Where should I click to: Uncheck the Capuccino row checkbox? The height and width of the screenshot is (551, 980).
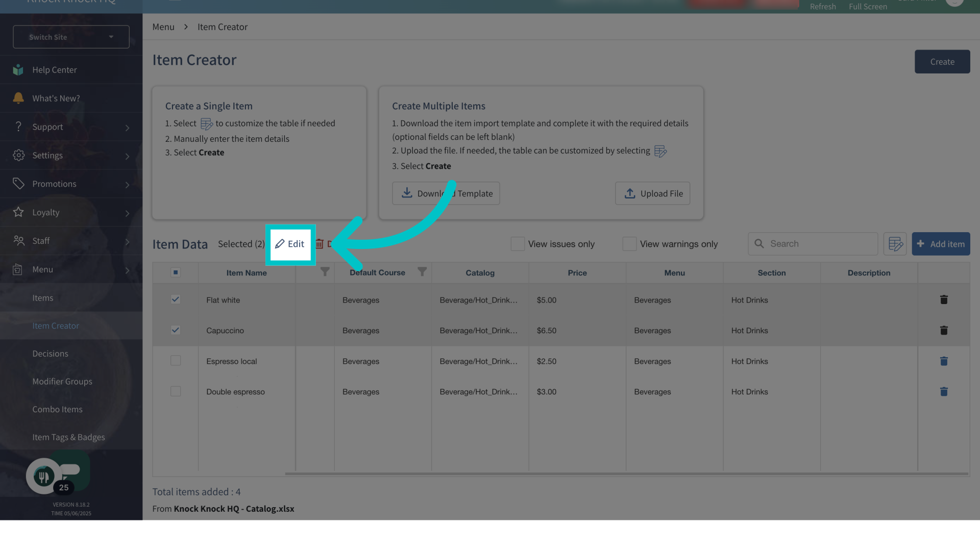176,330
